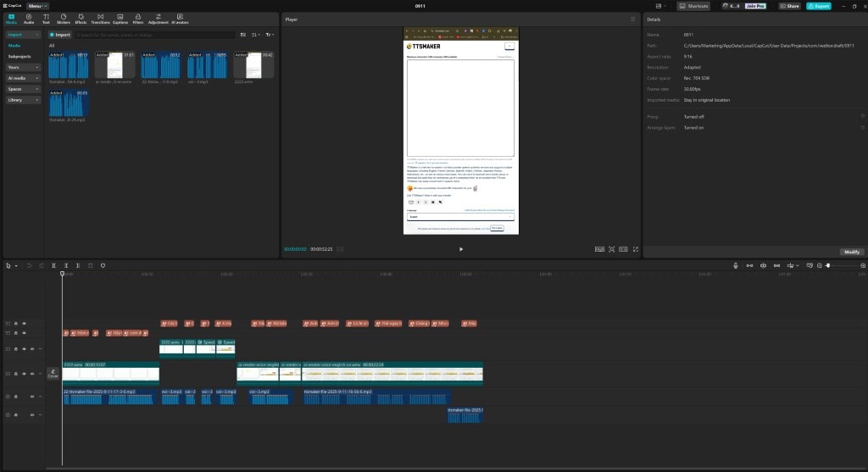The height and width of the screenshot is (472, 868).
Task: Open the Transitions panel
Action: point(100,18)
